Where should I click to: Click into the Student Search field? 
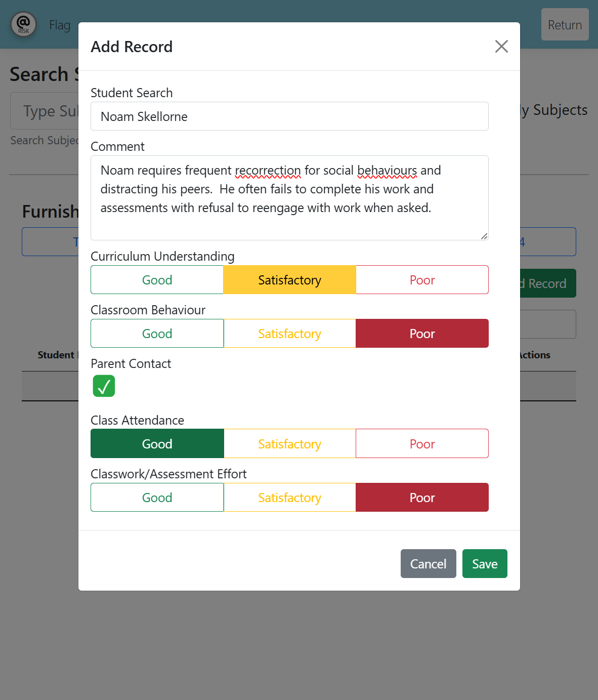289,116
